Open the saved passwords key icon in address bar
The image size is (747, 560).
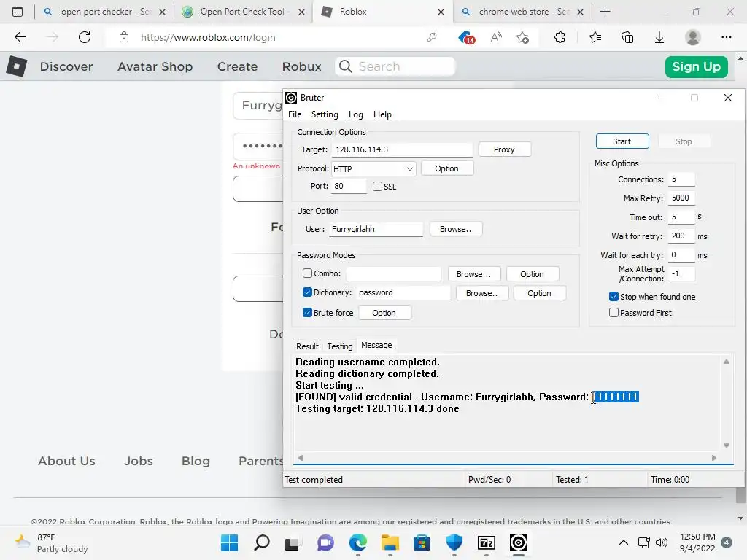pos(432,37)
